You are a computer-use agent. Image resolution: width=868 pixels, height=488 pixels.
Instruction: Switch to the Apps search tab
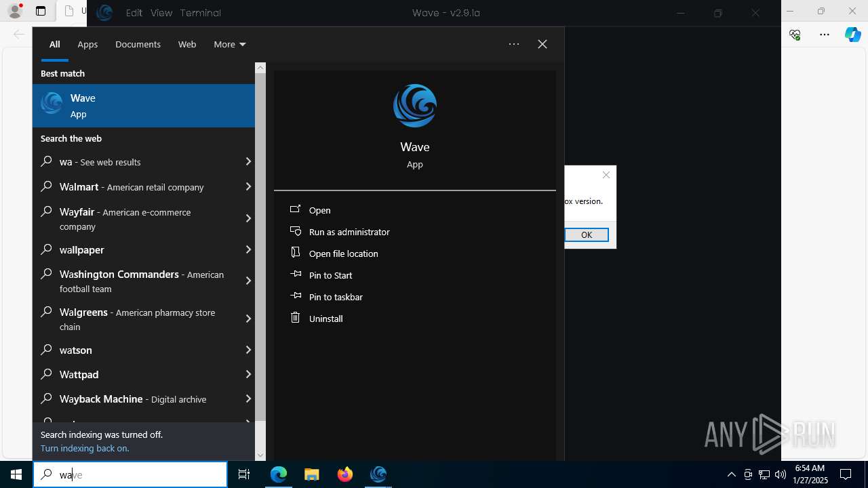(87, 44)
